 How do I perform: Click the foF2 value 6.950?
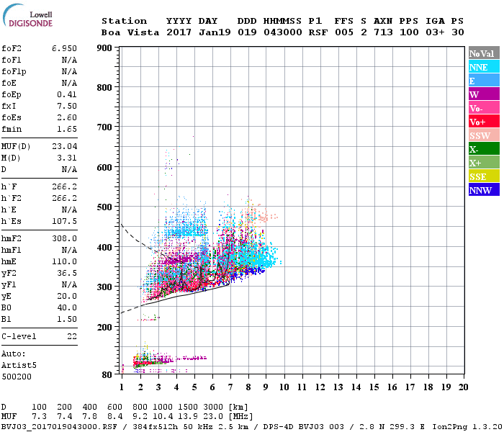point(64,48)
